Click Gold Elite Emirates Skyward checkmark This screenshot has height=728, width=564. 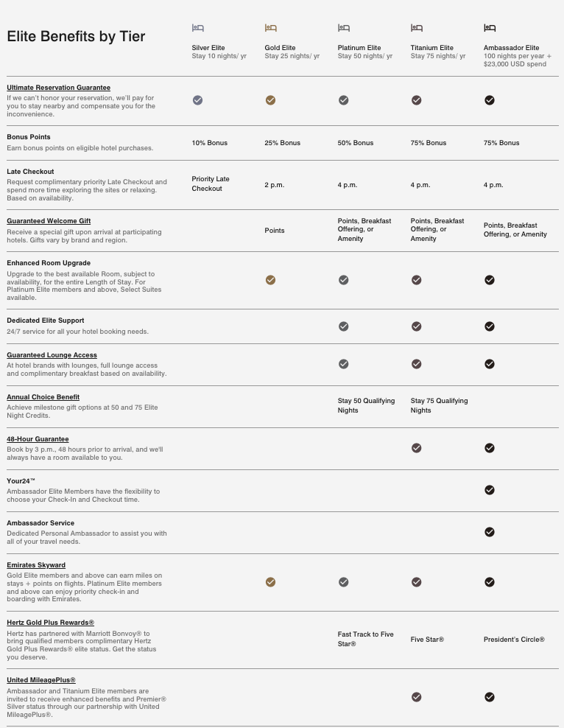270,582
